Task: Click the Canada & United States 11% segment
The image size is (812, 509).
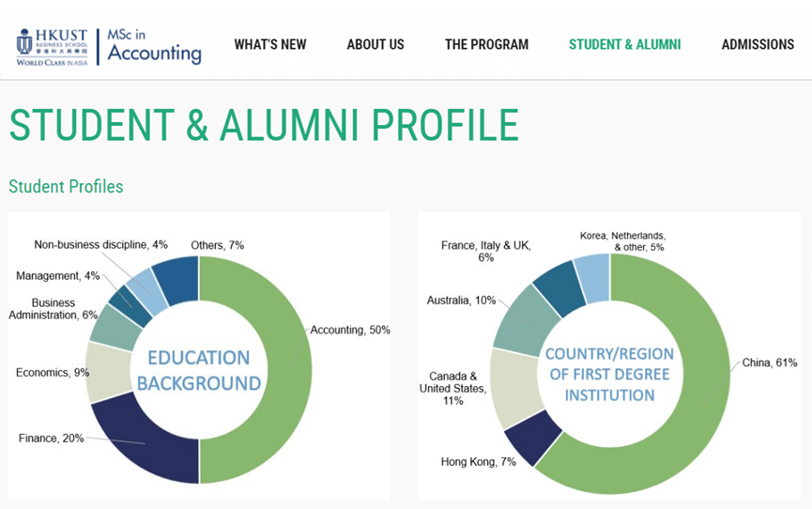Action: pos(515,389)
